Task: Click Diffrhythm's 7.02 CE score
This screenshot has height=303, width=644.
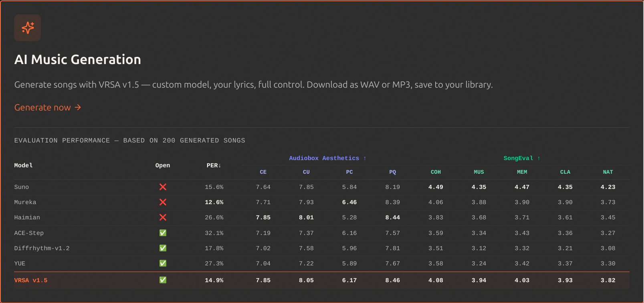Action: (263, 248)
